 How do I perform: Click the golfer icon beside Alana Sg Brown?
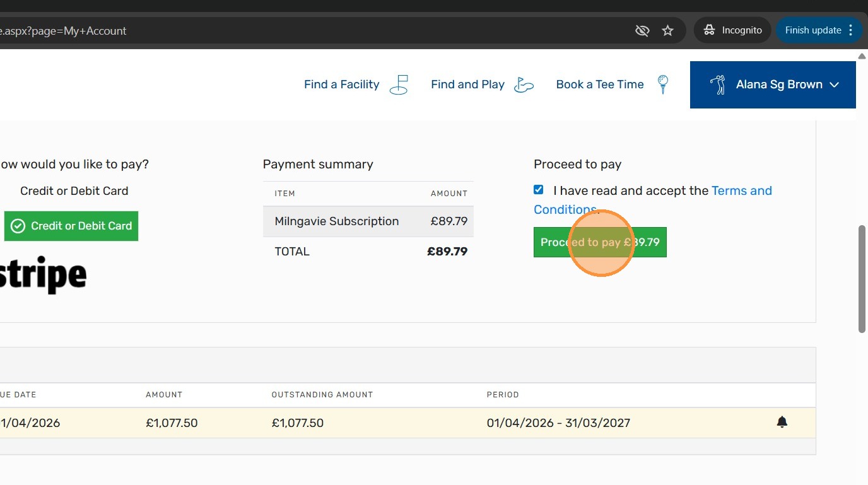(717, 85)
